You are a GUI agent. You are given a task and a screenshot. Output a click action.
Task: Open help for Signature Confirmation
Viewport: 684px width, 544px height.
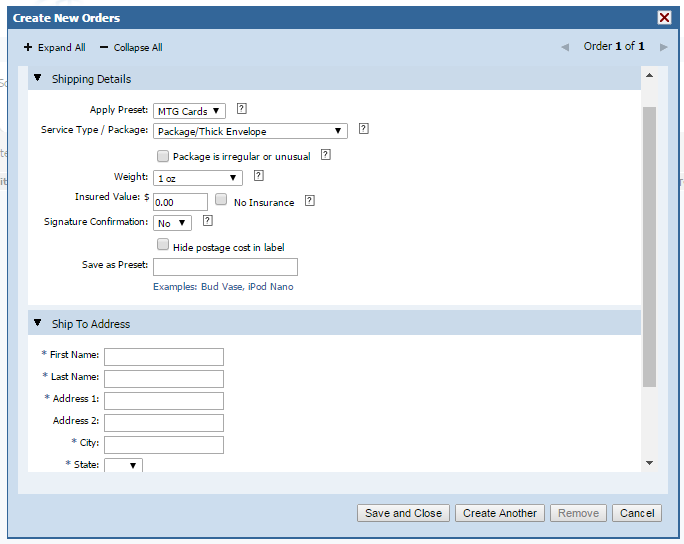tap(208, 221)
